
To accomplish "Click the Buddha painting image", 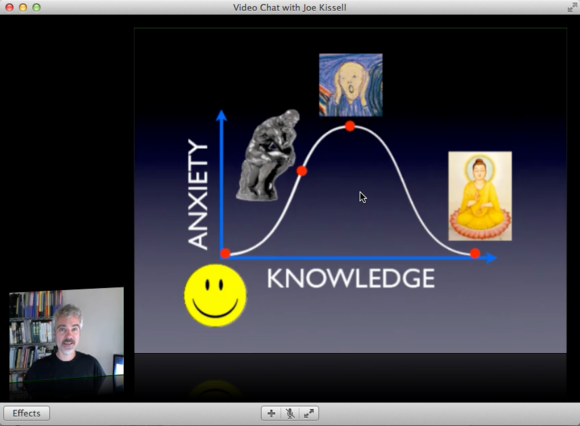I will tap(480, 196).
